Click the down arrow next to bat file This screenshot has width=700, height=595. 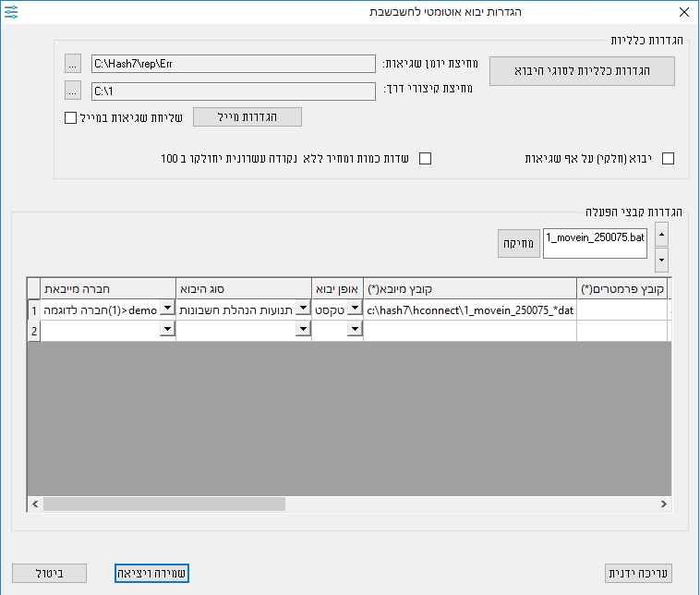click(x=661, y=260)
